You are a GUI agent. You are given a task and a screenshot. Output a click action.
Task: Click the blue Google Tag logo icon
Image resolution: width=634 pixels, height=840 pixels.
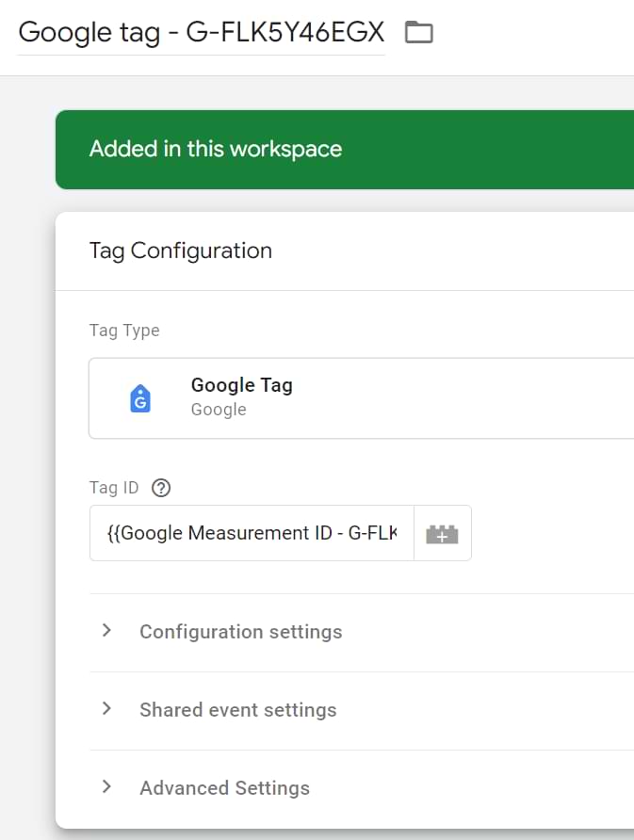pos(140,398)
